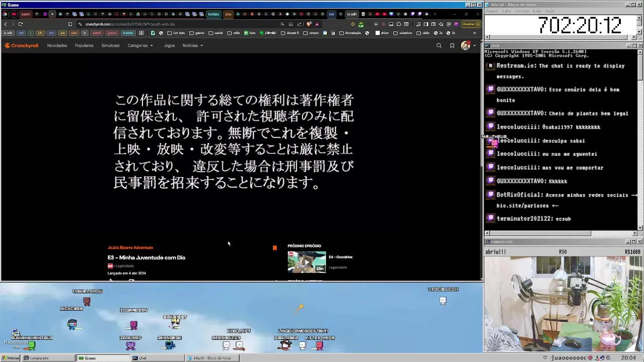This screenshot has height=362, width=644.
Task: Click the chat window vertical scrollbar thumb
Action: point(640,67)
